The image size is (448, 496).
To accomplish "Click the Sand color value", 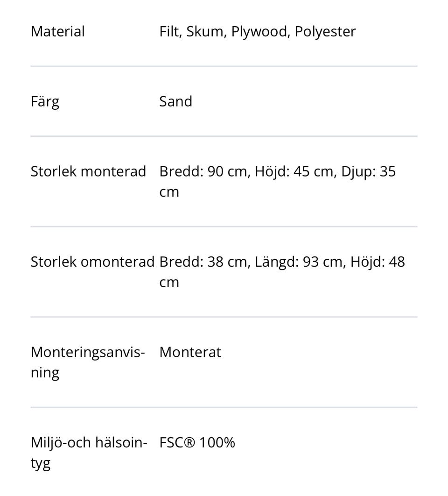I will coord(175,102).
